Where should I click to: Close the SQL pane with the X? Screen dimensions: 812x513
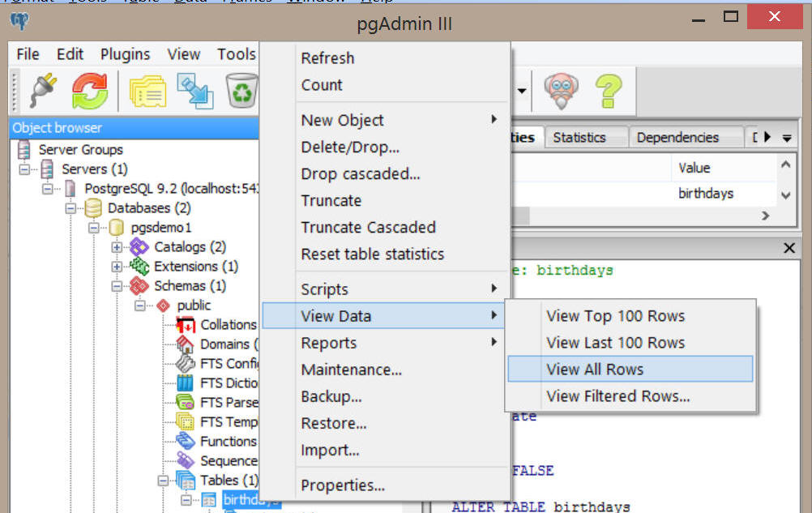[x=789, y=248]
